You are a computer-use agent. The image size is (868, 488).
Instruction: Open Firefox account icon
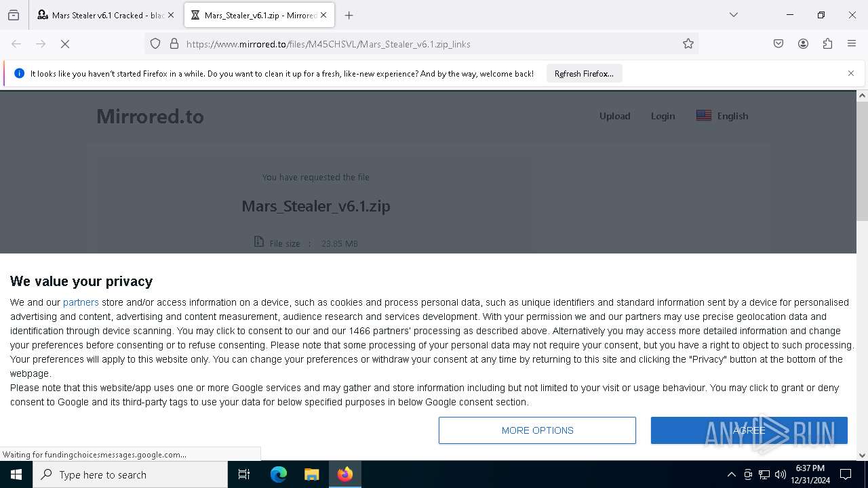tap(803, 44)
